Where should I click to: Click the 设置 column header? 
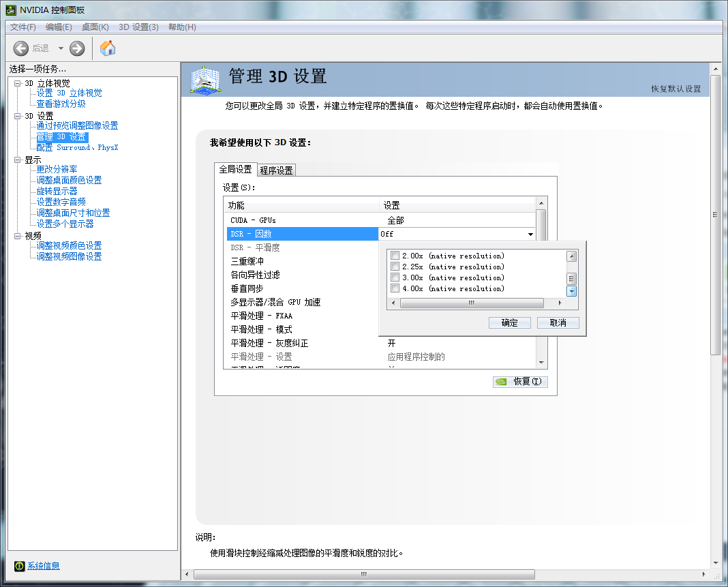[x=457, y=205]
